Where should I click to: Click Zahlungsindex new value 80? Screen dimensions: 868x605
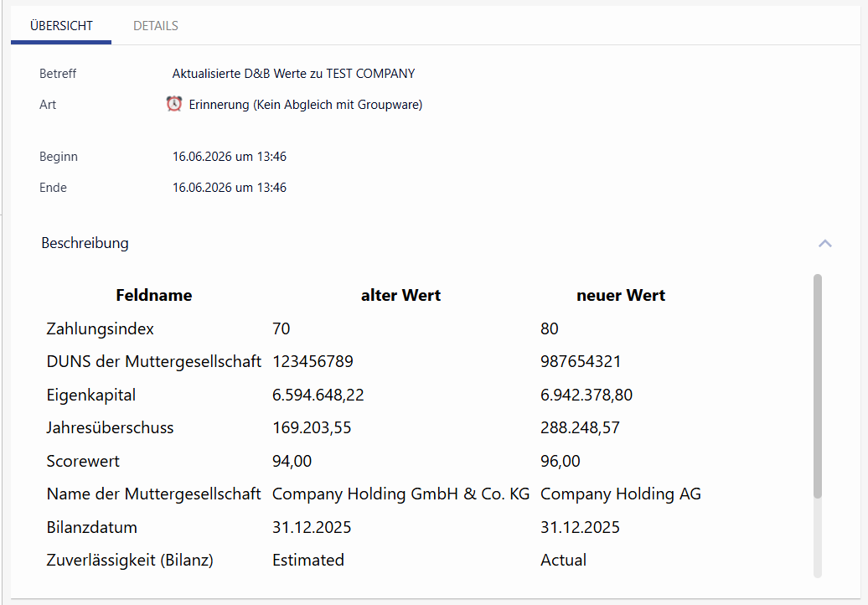(x=549, y=328)
